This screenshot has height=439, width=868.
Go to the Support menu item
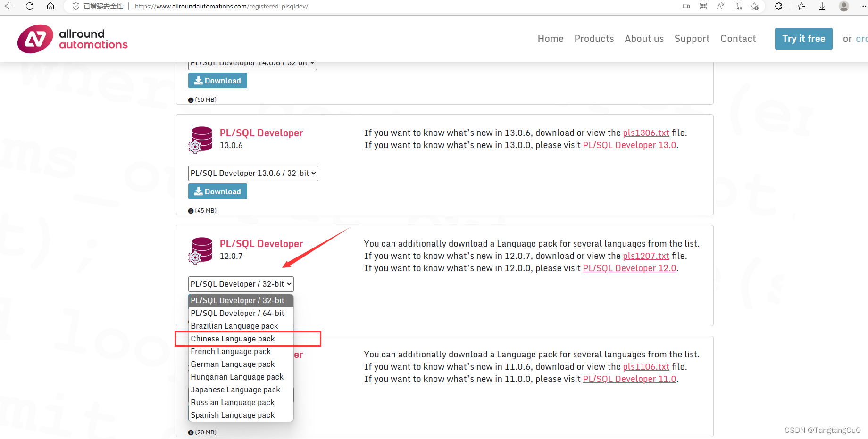click(x=692, y=39)
